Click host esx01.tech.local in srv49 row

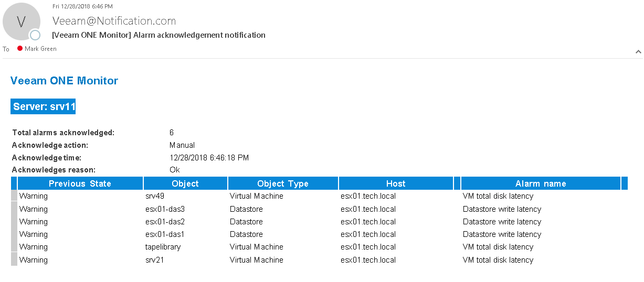coord(368,196)
